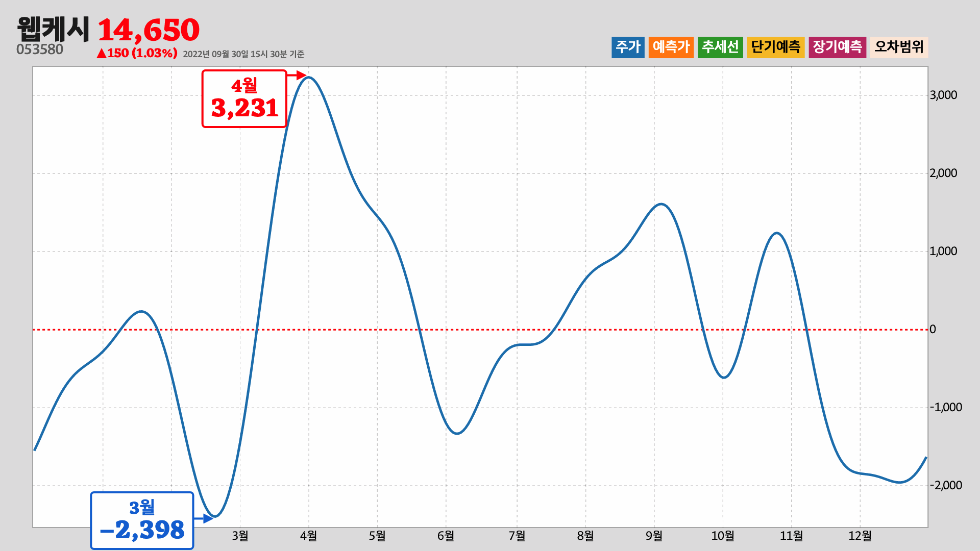This screenshot has height=551, width=980.
Task: Click the blue 3월 -2,398 trough callout
Action: 142,520
